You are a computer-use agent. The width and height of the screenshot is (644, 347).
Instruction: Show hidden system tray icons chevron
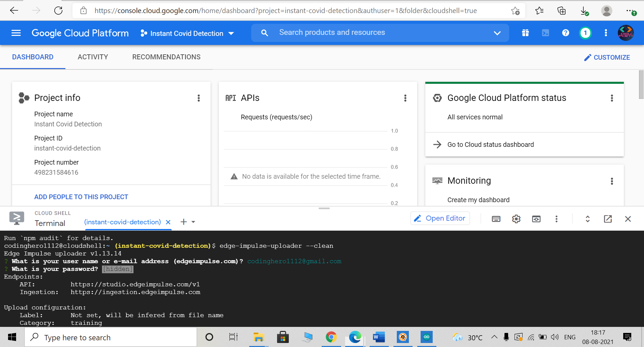coord(494,337)
